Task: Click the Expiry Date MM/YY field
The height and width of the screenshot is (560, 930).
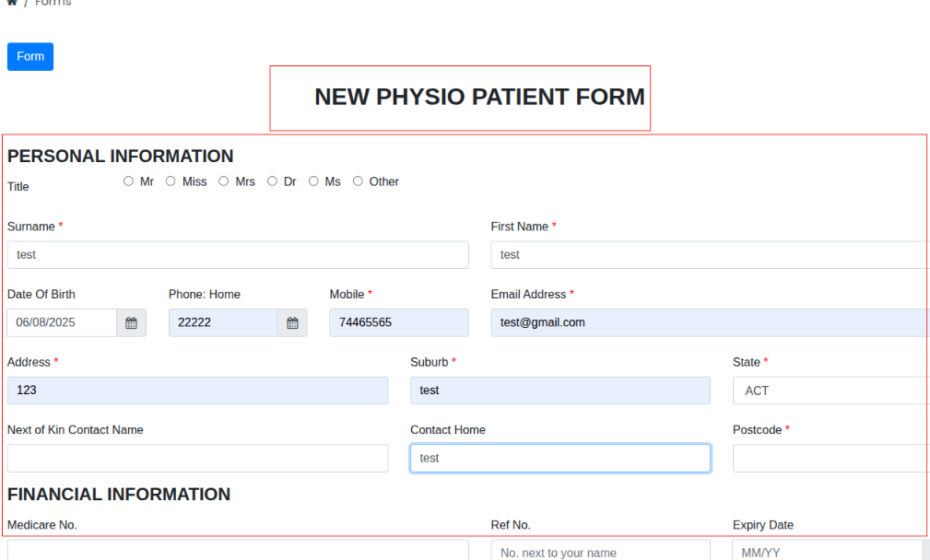Action: coord(830,552)
